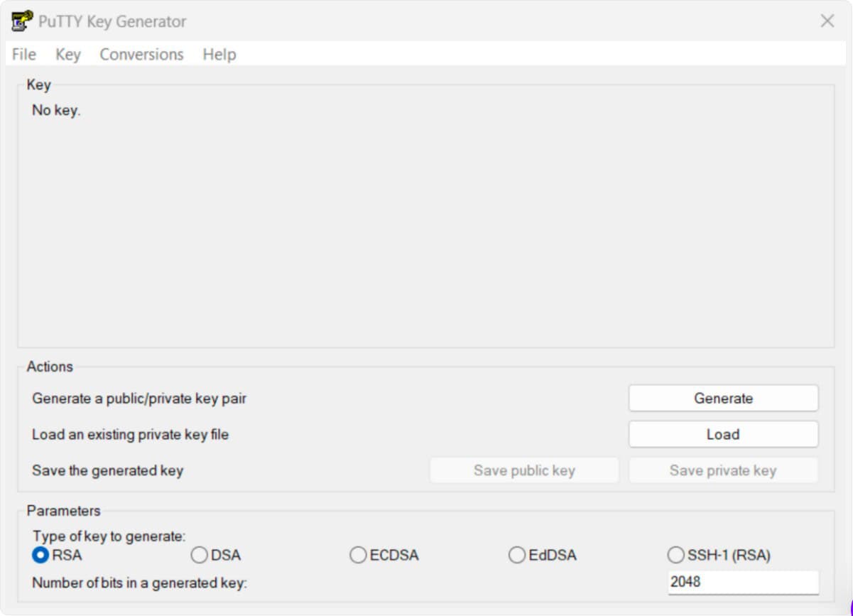The height and width of the screenshot is (616, 853).
Task: Click the "No key." text
Action: tap(56, 111)
